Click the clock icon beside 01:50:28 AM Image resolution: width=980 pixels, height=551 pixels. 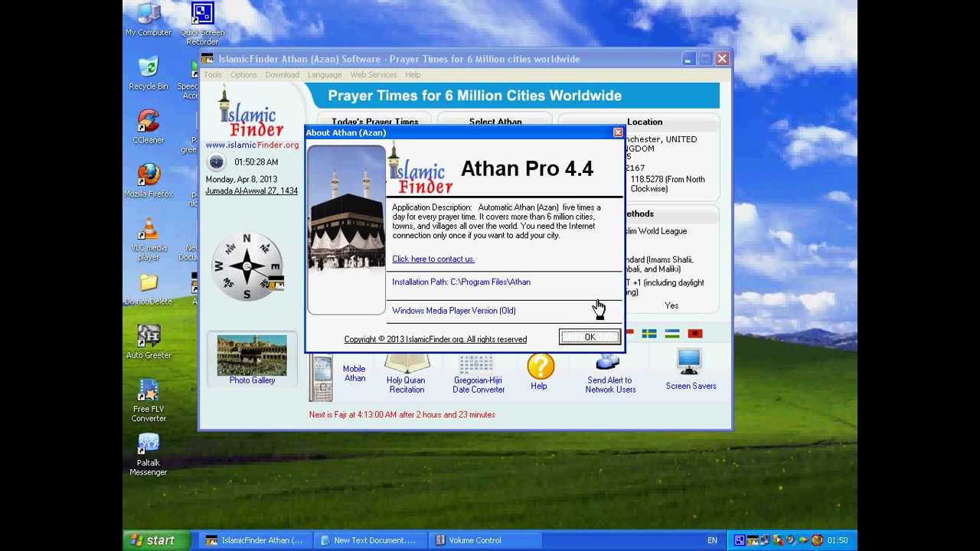click(x=217, y=161)
